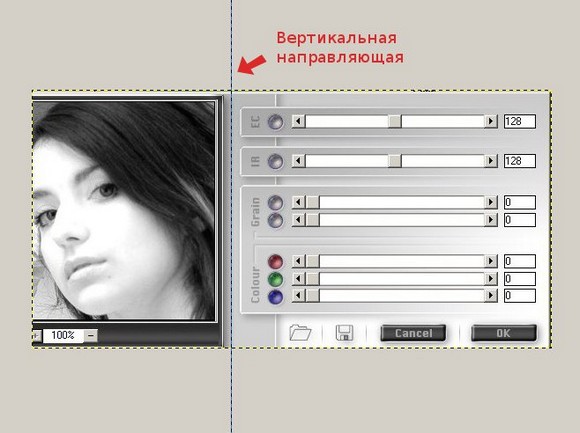Screen dimensions: 580x433
Task: Click the IR reset orb icon
Action: point(275,162)
